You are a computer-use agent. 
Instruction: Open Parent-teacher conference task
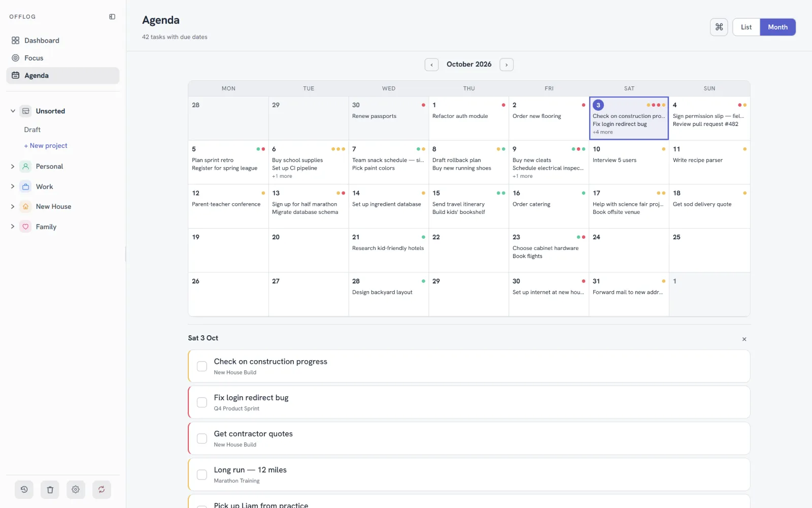[226, 204]
